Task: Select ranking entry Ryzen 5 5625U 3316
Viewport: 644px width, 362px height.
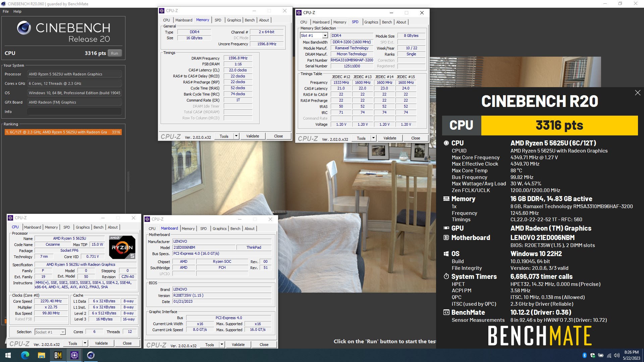Action: pyautogui.click(x=63, y=132)
